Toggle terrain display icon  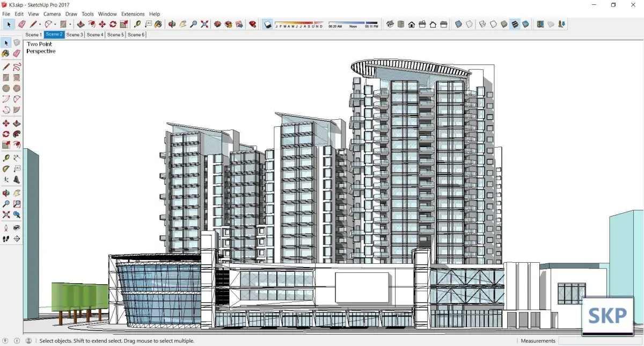coord(551,24)
